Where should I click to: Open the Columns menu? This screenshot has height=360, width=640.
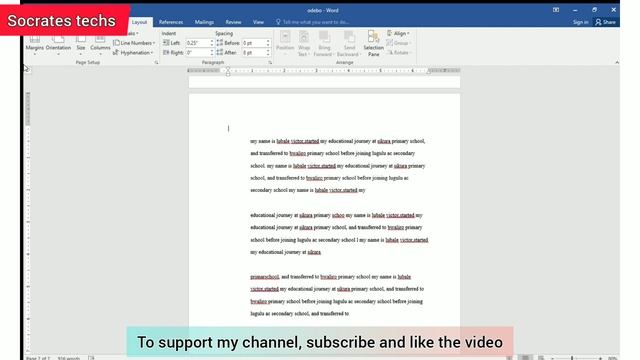pyautogui.click(x=100, y=45)
